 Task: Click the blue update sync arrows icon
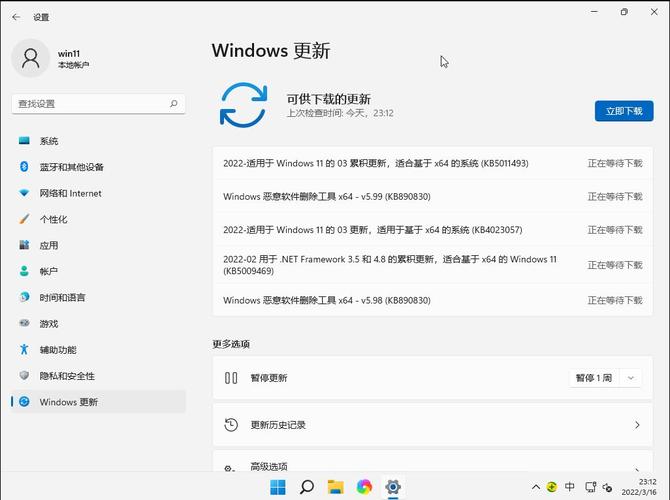[x=244, y=105]
